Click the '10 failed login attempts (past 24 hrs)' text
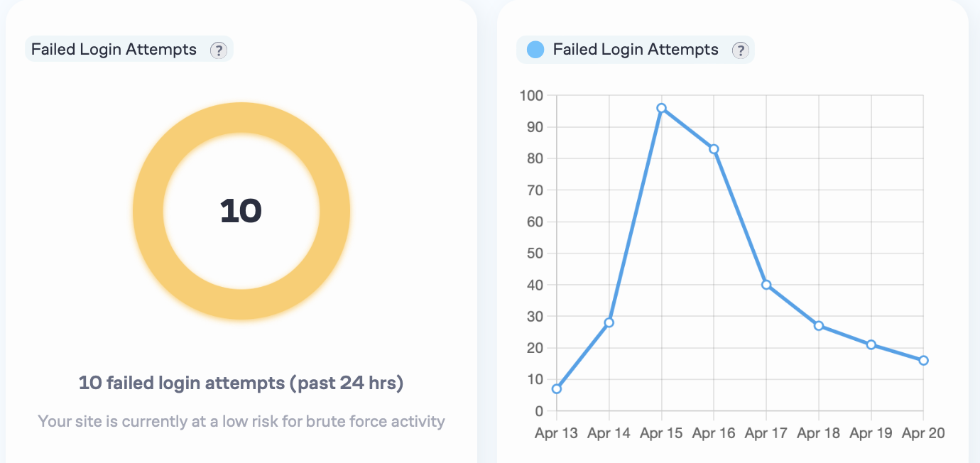 point(241,383)
